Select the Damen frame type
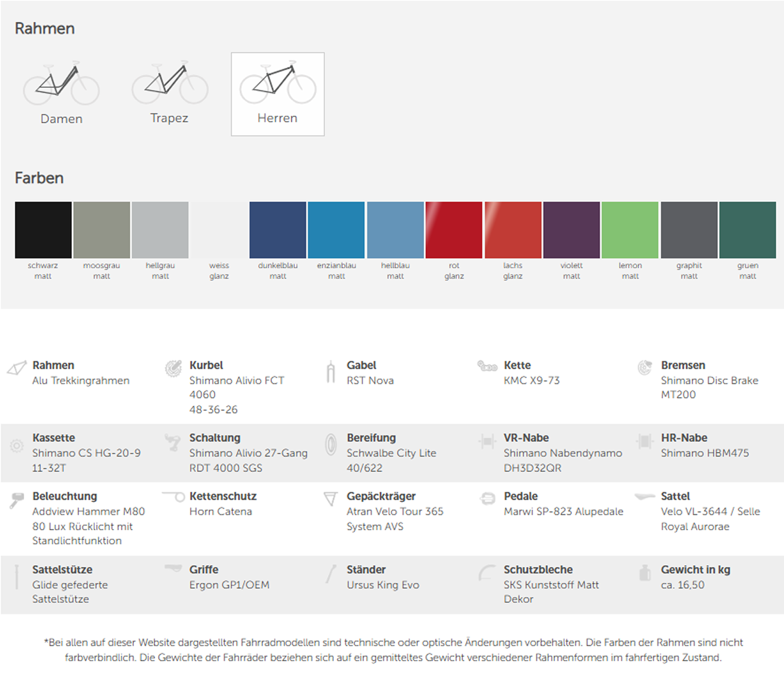The height and width of the screenshot is (692, 784). coord(61,93)
